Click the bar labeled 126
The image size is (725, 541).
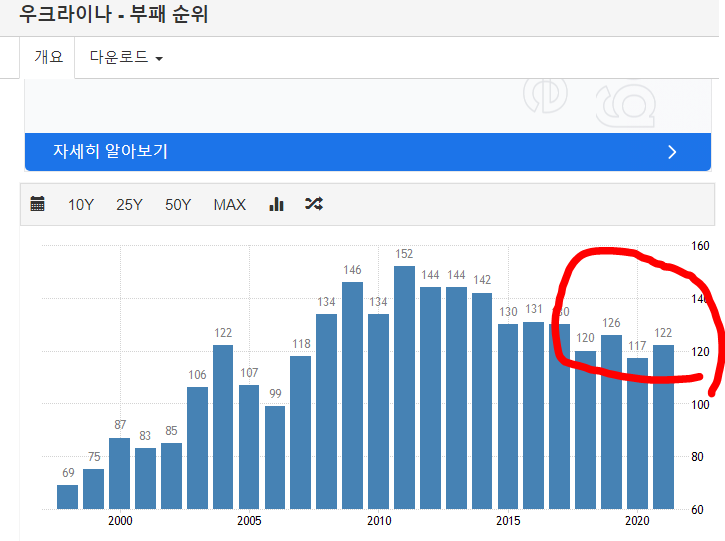tap(611, 422)
